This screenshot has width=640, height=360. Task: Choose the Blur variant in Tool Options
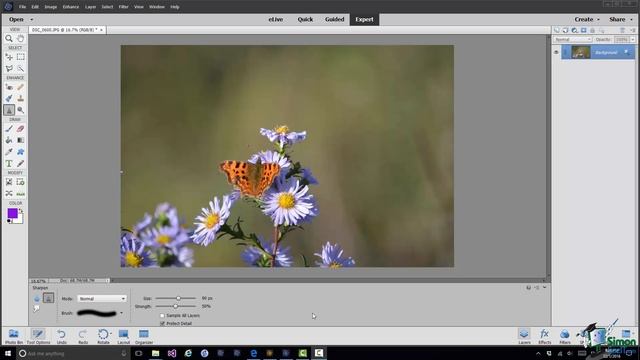point(37,298)
